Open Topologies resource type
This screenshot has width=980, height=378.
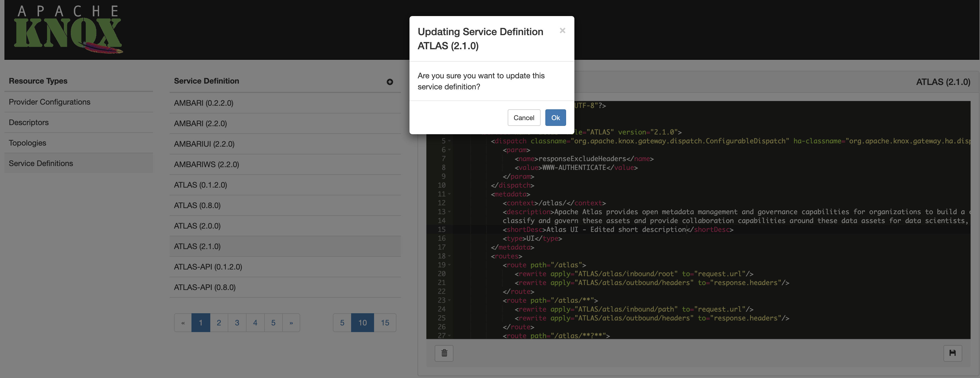(27, 143)
